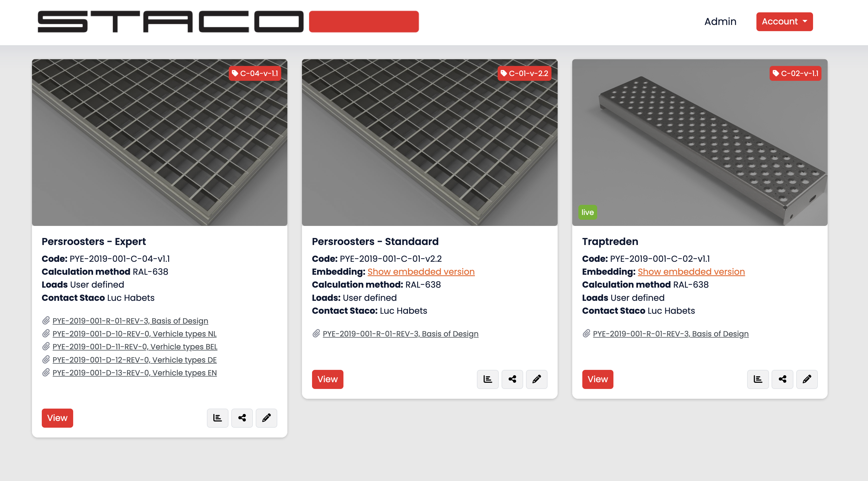Click paperclip icon beside Verhicle types EN
868x481 pixels.
pyautogui.click(x=46, y=372)
